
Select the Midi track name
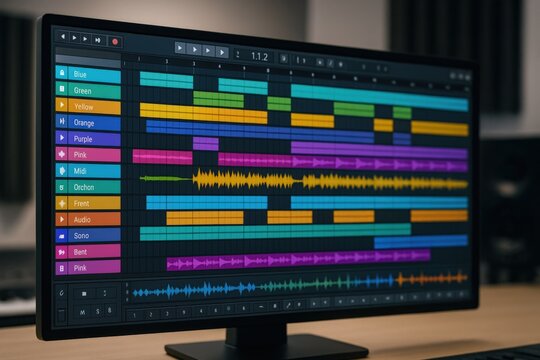point(80,171)
